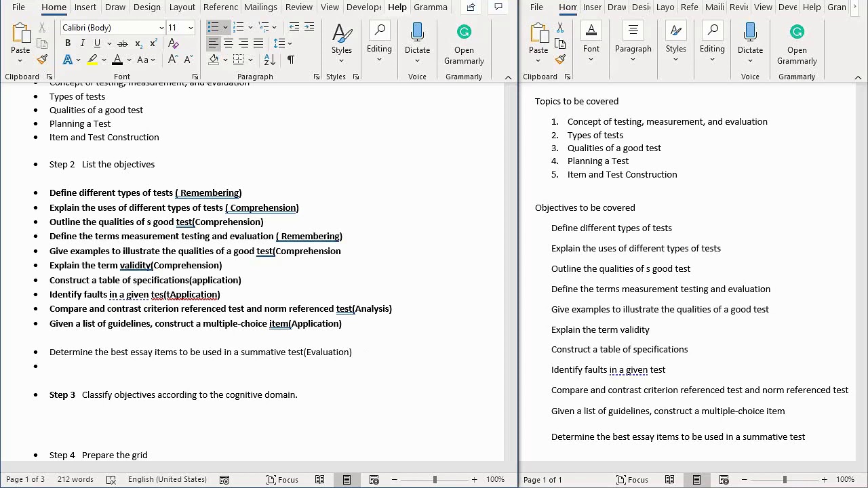Click zoom slider in left status bar
Image resolution: width=868 pixels, height=488 pixels.
pos(434,480)
